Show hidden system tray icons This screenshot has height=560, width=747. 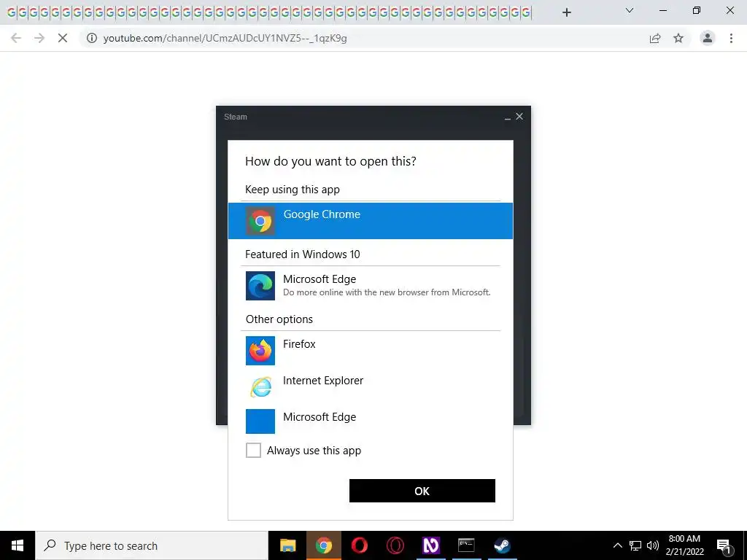pyautogui.click(x=617, y=545)
